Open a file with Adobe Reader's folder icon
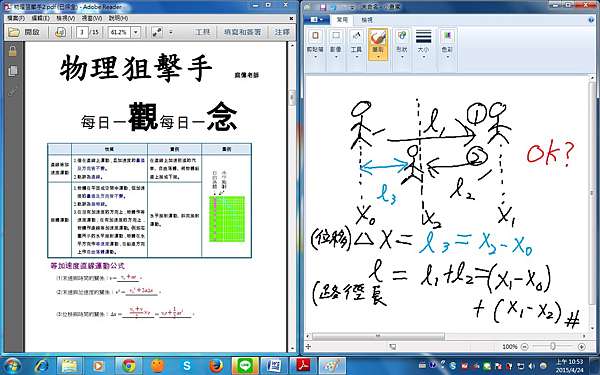 tap(14, 32)
